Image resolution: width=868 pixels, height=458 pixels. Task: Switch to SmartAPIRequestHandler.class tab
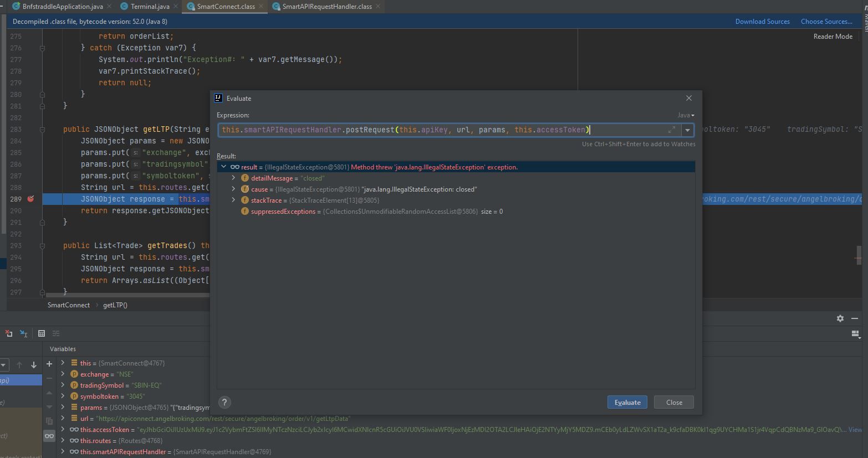tap(327, 7)
